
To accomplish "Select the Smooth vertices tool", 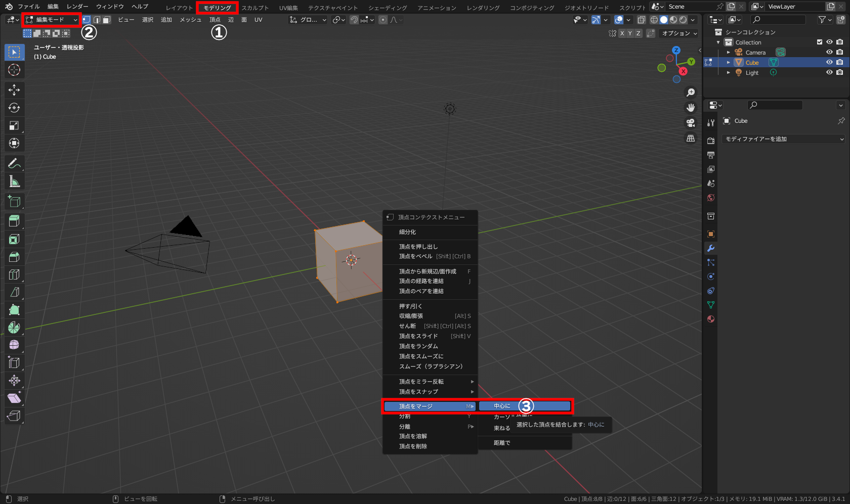I will click(x=14, y=345).
